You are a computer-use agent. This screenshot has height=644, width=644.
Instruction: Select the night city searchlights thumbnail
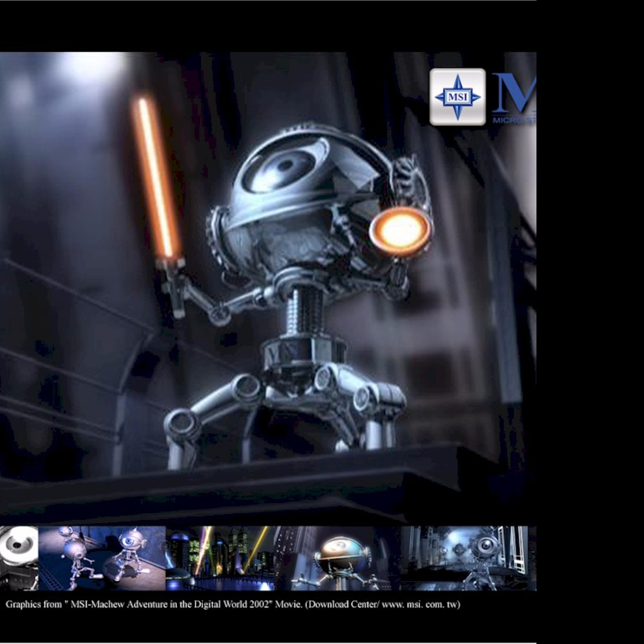(220, 558)
